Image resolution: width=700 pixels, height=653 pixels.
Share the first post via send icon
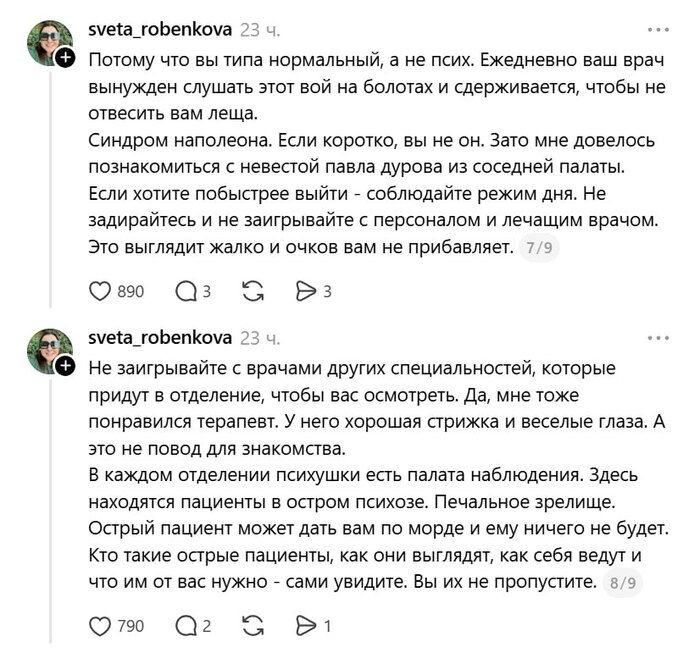click(306, 291)
